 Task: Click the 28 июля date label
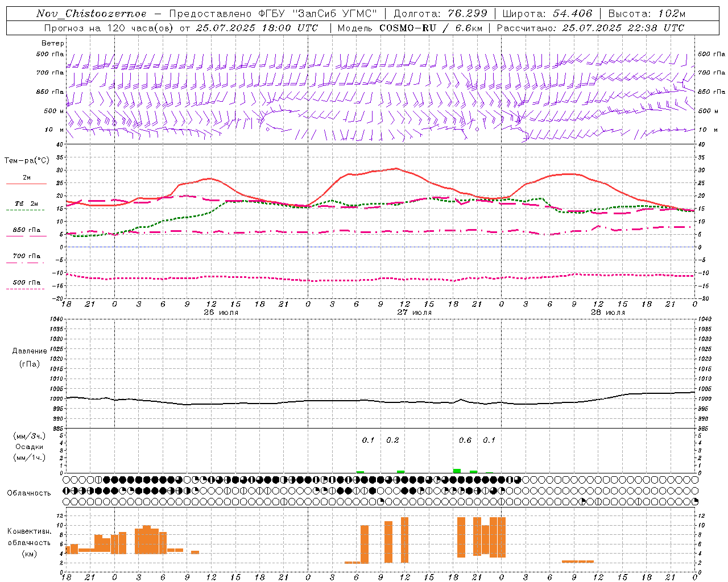pos(608,313)
